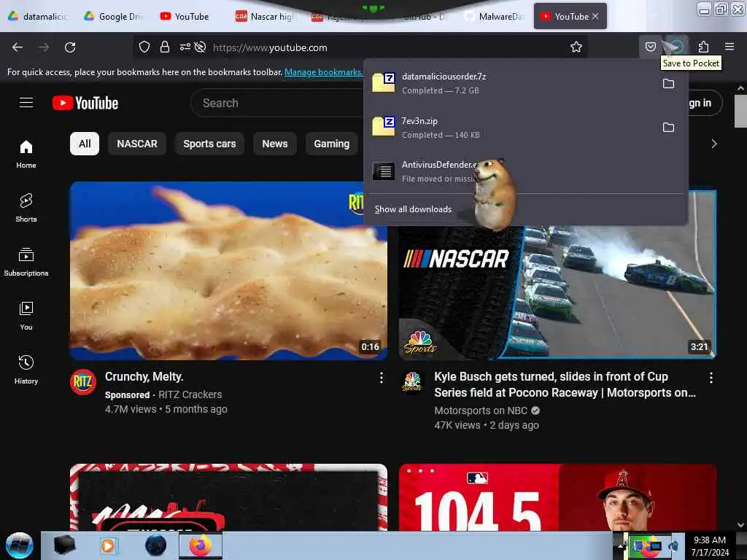Image resolution: width=747 pixels, height=560 pixels.
Task: Click the scrollbar down arrow
Action: click(740, 525)
